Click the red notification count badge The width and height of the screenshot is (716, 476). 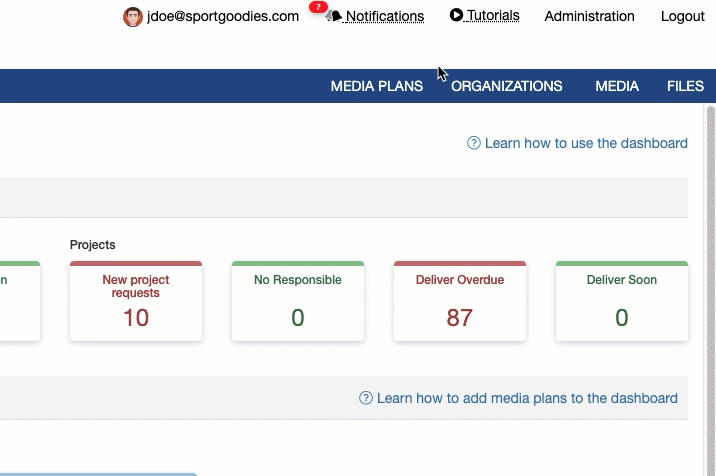point(318,7)
